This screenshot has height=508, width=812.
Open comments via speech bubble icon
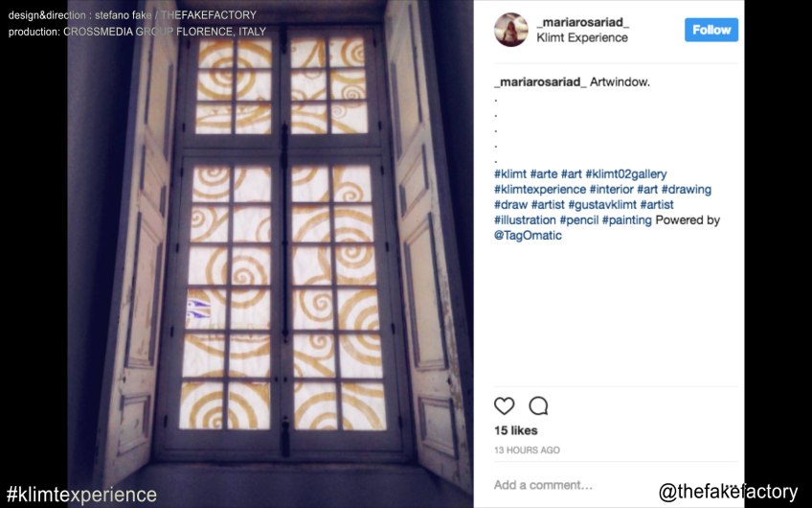538,405
